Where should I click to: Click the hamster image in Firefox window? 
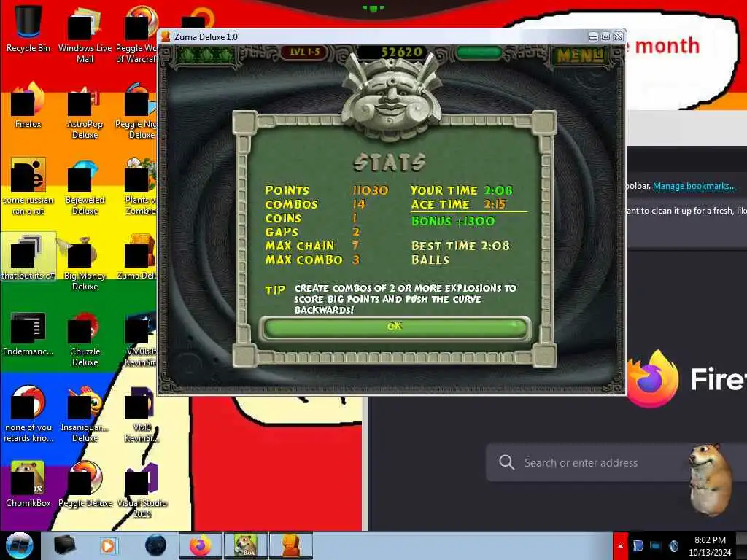710,480
